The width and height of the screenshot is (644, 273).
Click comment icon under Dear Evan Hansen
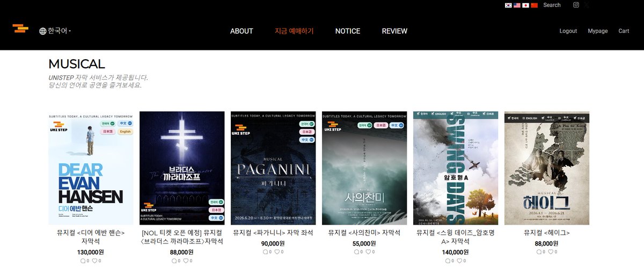(83, 261)
